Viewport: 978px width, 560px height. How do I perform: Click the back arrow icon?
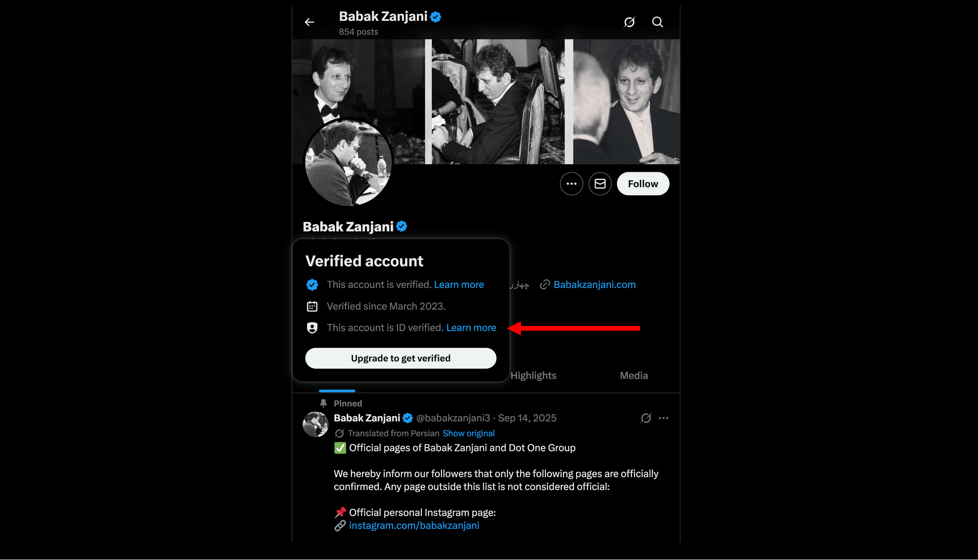[309, 22]
